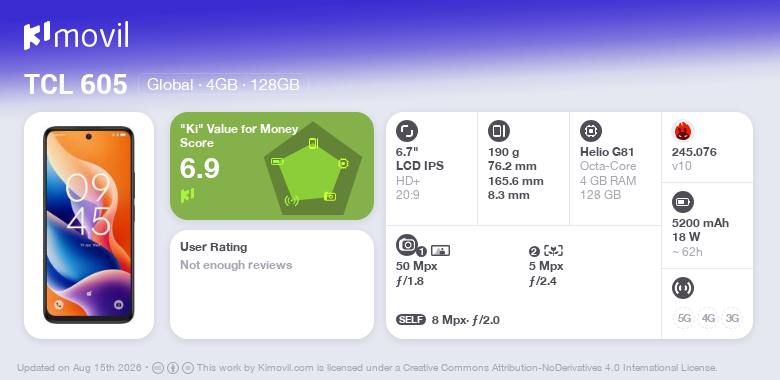The image size is (780, 380).
Task: Click the wide camera landscape icon
Action: pos(440,251)
